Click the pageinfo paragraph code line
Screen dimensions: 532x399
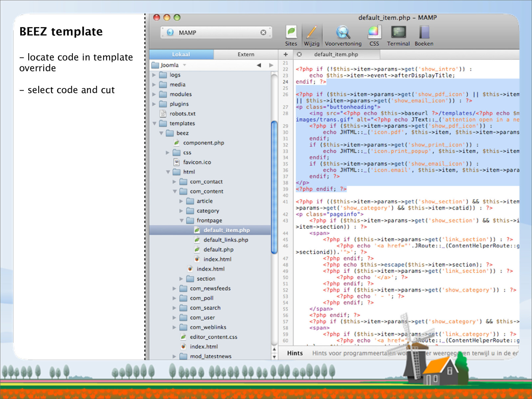click(330, 214)
